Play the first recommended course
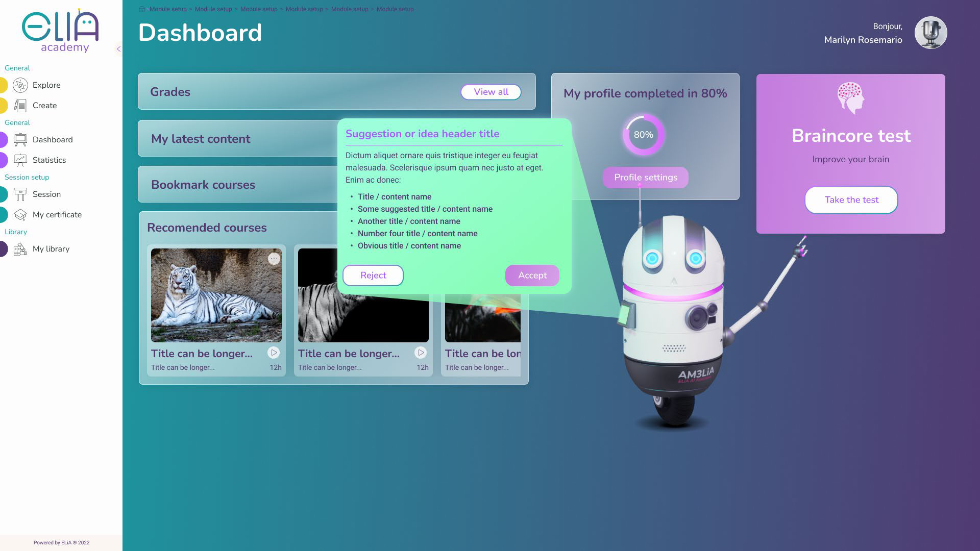 tap(274, 353)
